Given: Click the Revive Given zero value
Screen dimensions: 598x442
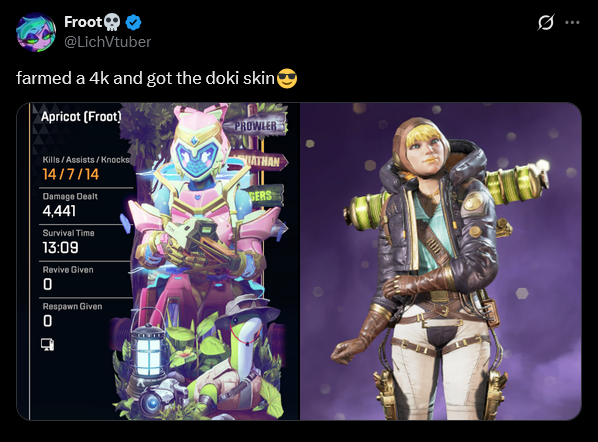Looking at the screenshot, I should pyautogui.click(x=47, y=284).
